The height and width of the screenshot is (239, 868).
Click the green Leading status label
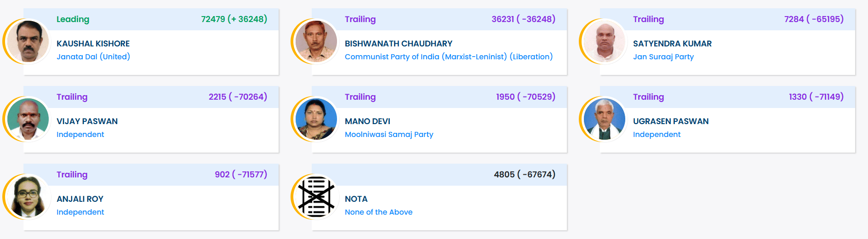coord(73,19)
